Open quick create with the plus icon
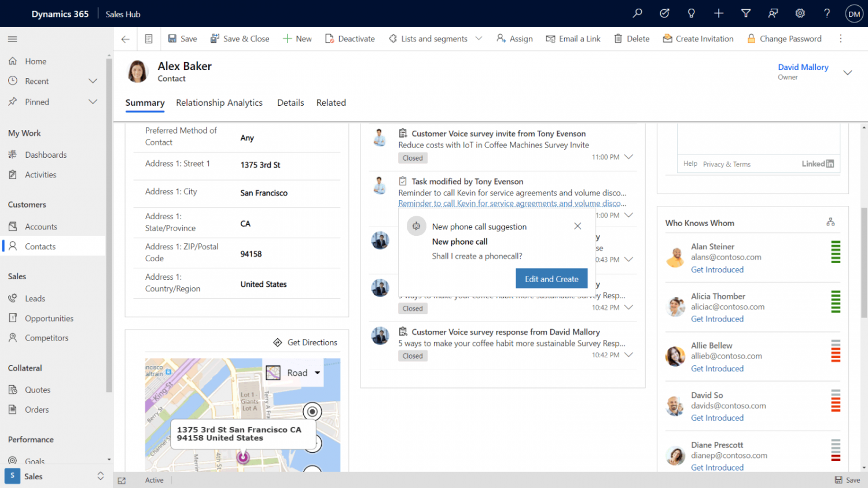Screen dimensions: 868x488 pos(718,13)
